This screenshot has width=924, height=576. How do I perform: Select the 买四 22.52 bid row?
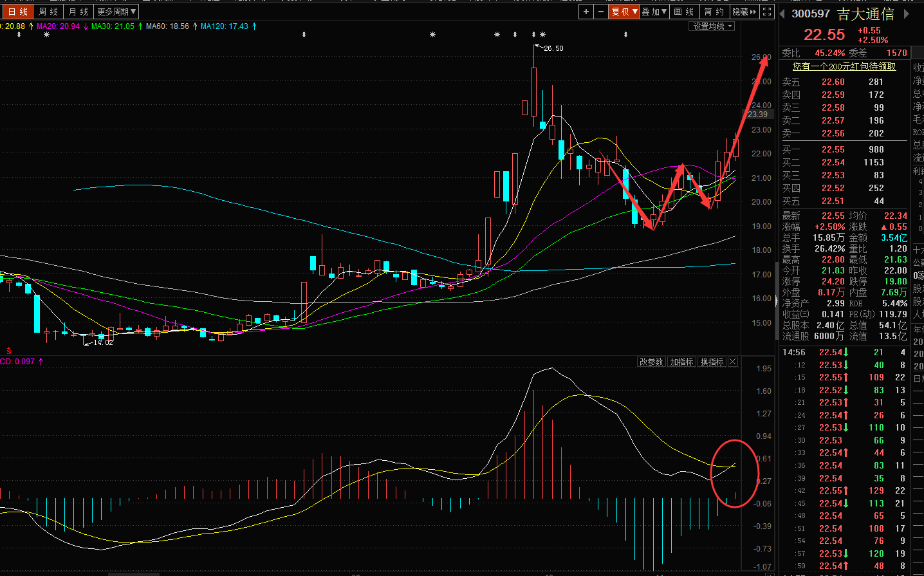844,188
